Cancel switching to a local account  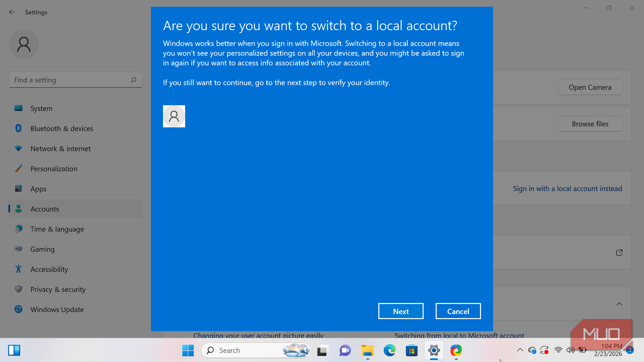point(458,311)
